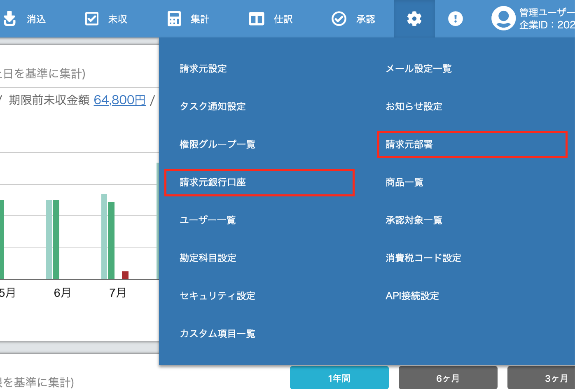Go to ユーザー一覧 in menu
The image size is (575, 392).
(x=208, y=220)
